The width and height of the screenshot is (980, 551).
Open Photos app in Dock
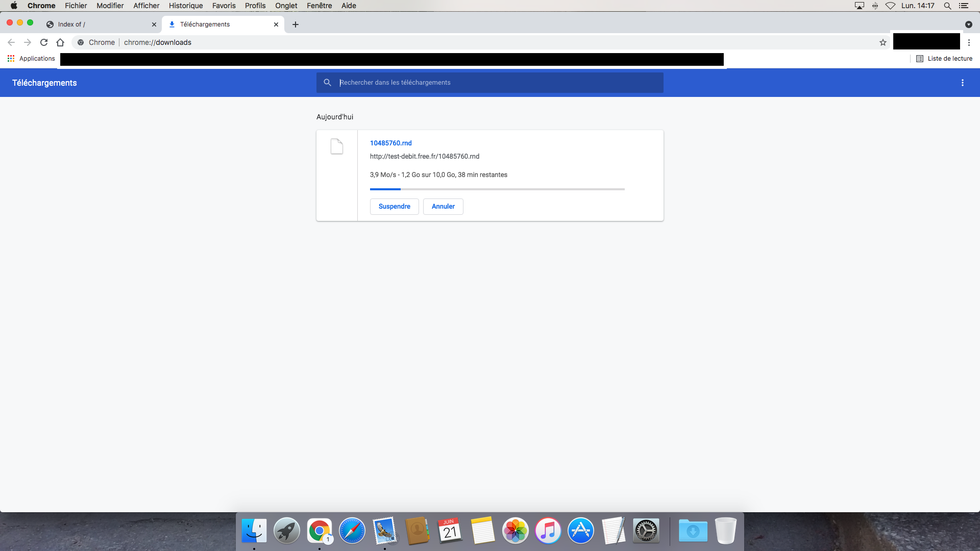coord(516,531)
